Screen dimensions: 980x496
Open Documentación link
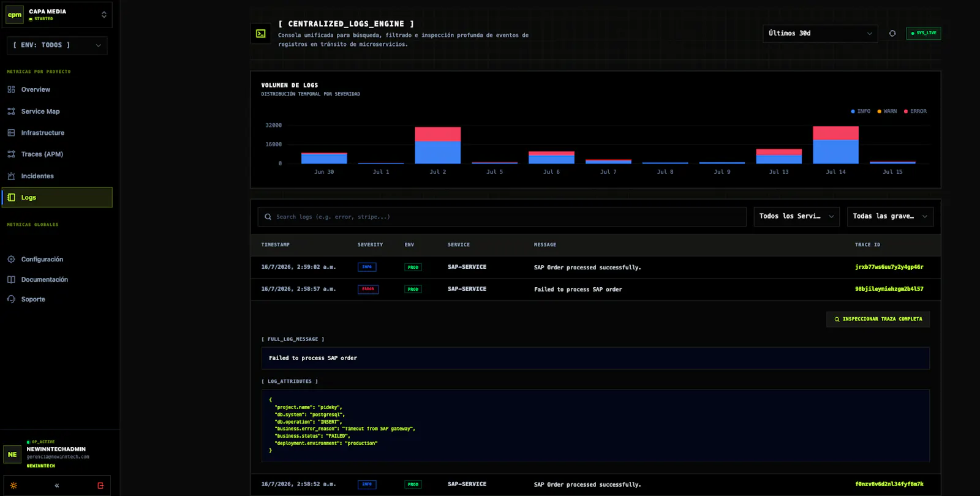coord(45,280)
